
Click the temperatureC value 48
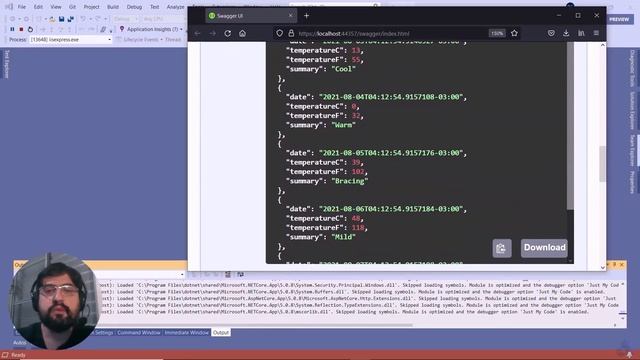(356, 218)
